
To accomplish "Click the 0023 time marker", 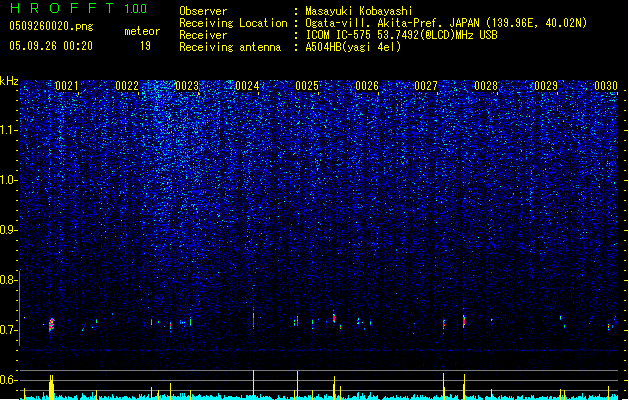I will [187, 86].
